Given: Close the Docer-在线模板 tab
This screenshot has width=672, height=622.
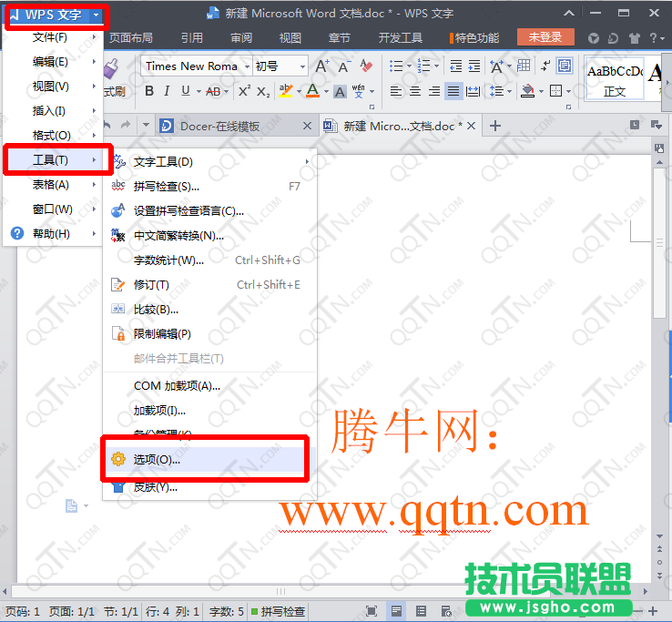Looking at the screenshot, I should (x=307, y=126).
